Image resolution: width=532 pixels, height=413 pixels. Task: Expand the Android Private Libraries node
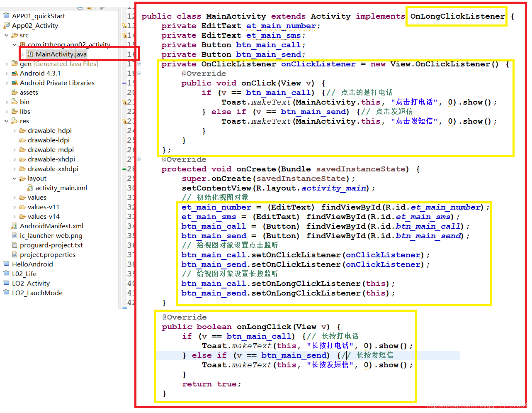coord(7,83)
